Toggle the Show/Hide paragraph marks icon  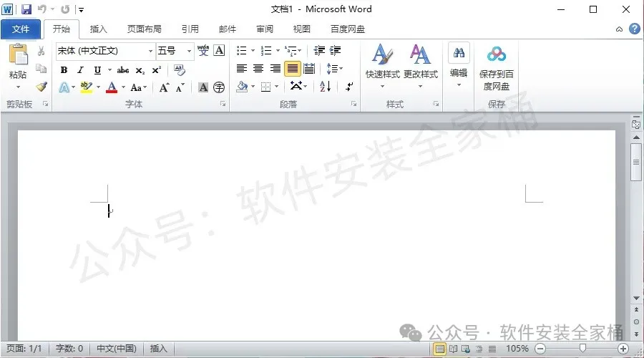(x=349, y=87)
